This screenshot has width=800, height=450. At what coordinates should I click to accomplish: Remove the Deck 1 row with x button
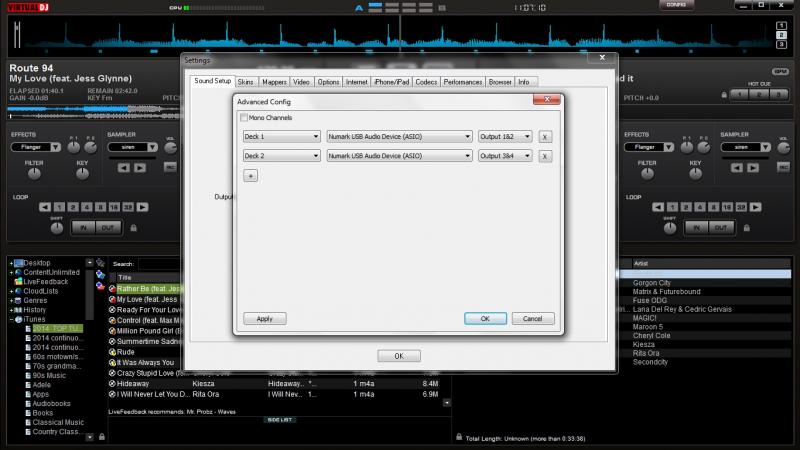(545, 137)
